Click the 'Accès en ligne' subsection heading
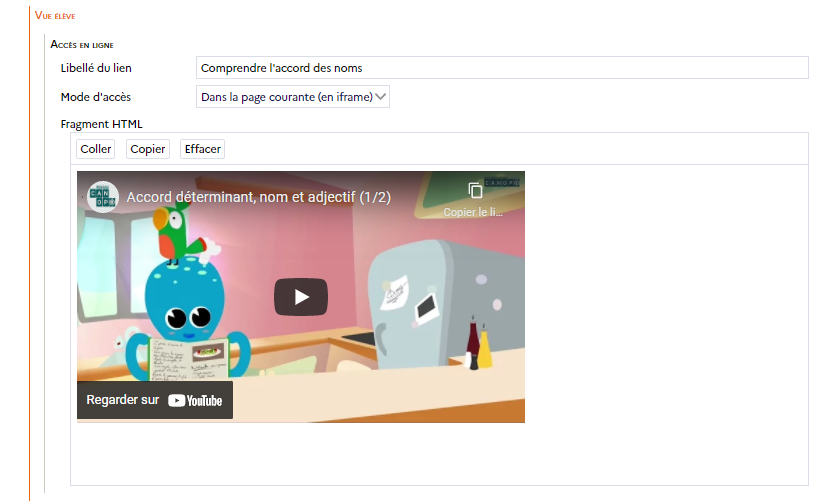The image size is (823, 501). tap(88, 45)
